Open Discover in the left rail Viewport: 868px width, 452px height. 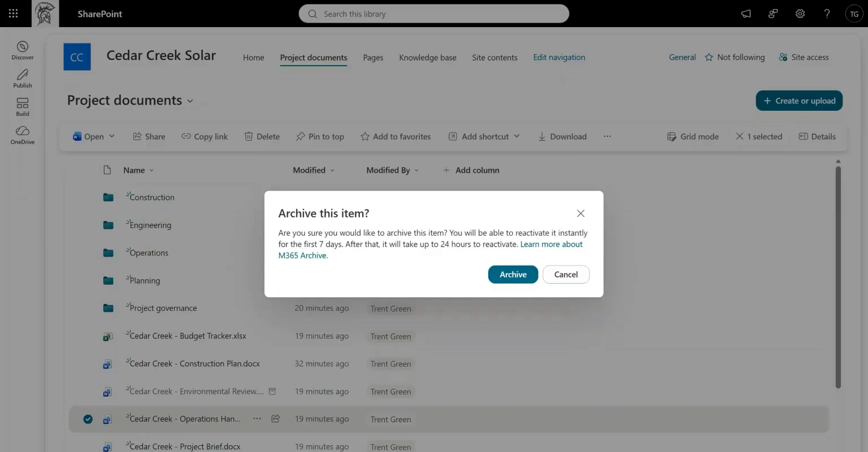coord(23,50)
